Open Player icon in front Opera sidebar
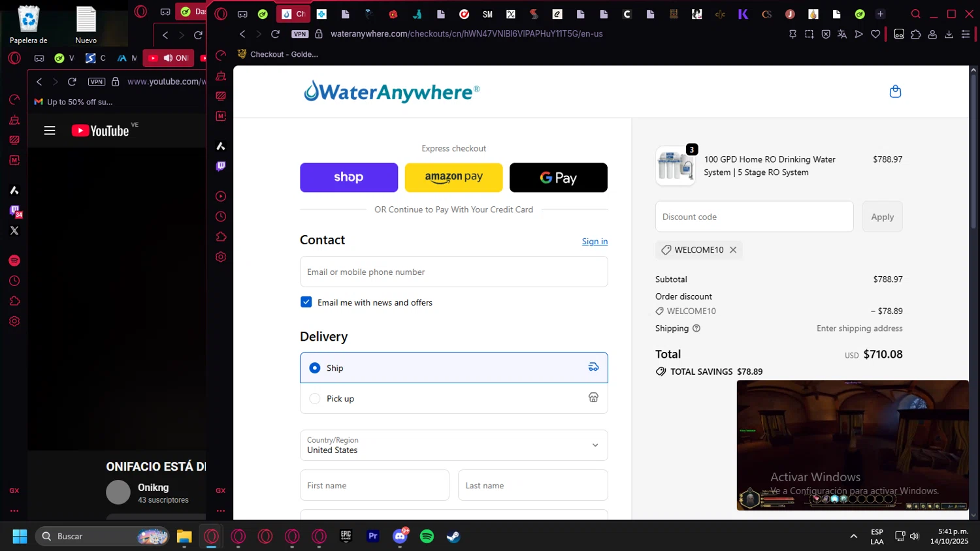Viewport: 980px width, 551px height. [221, 196]
